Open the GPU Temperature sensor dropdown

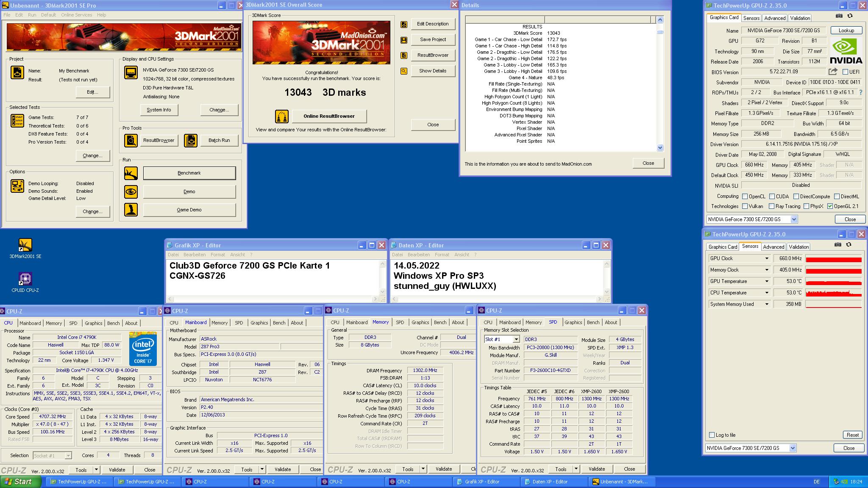tap(766, 281)
